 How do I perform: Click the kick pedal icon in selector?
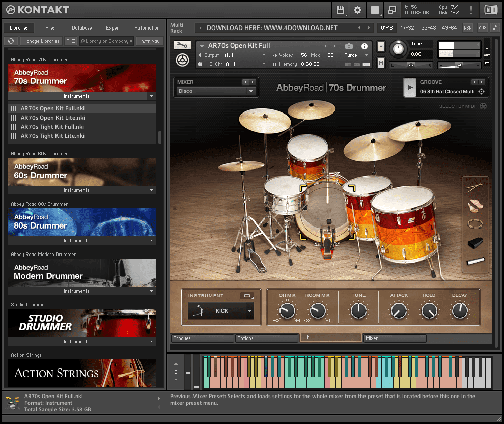(199, 311)
